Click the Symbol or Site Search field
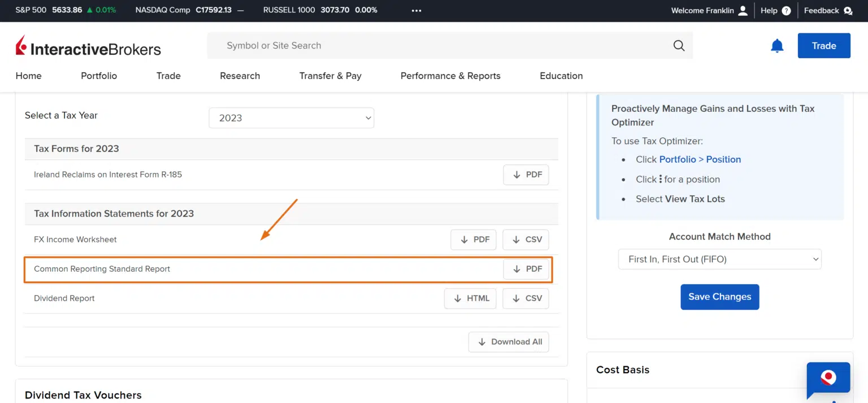Image resolution: width=868 pixels, height=403 pixels. (441, 46)
